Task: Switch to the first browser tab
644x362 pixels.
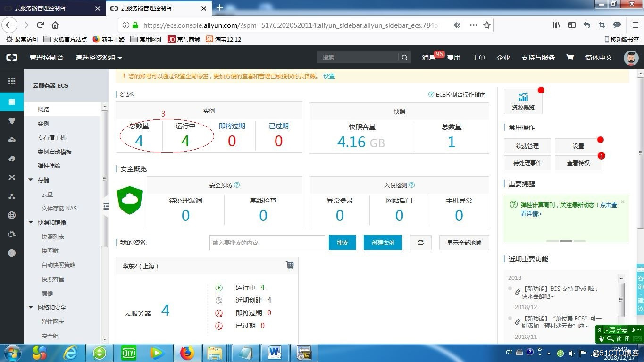Action: [x=52, y=8]
